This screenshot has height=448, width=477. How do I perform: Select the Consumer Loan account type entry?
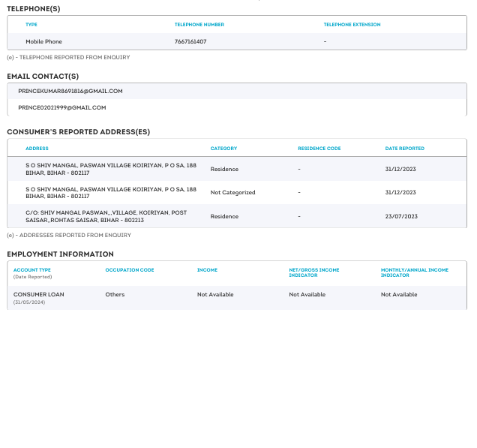39,294
